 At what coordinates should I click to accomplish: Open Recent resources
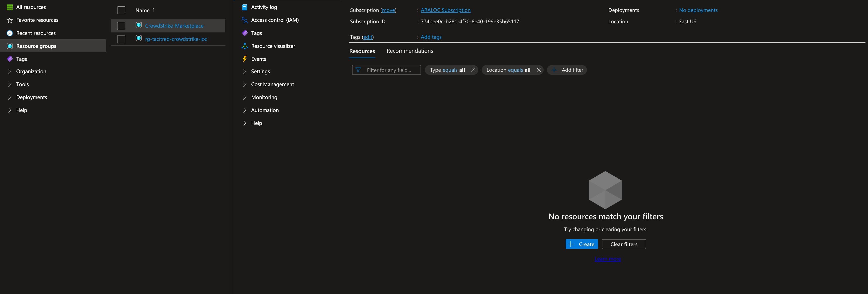36,33
